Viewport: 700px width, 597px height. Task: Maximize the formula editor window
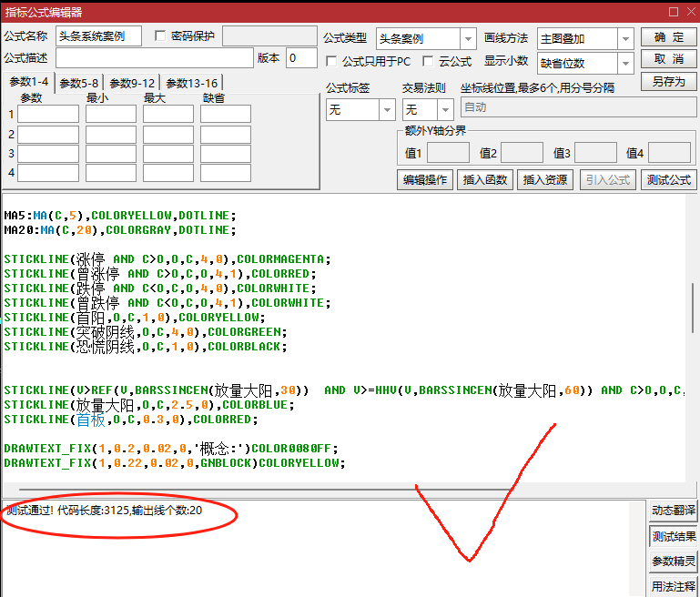pos(673,11)
